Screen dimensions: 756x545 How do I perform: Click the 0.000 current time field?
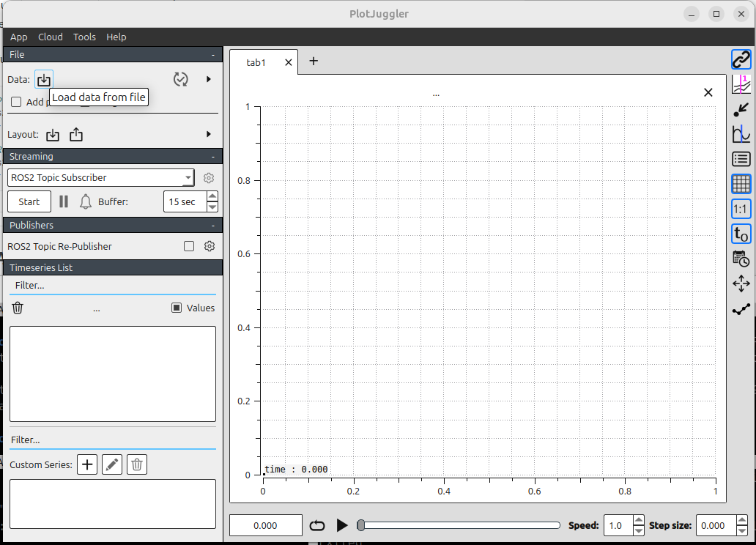266,525
